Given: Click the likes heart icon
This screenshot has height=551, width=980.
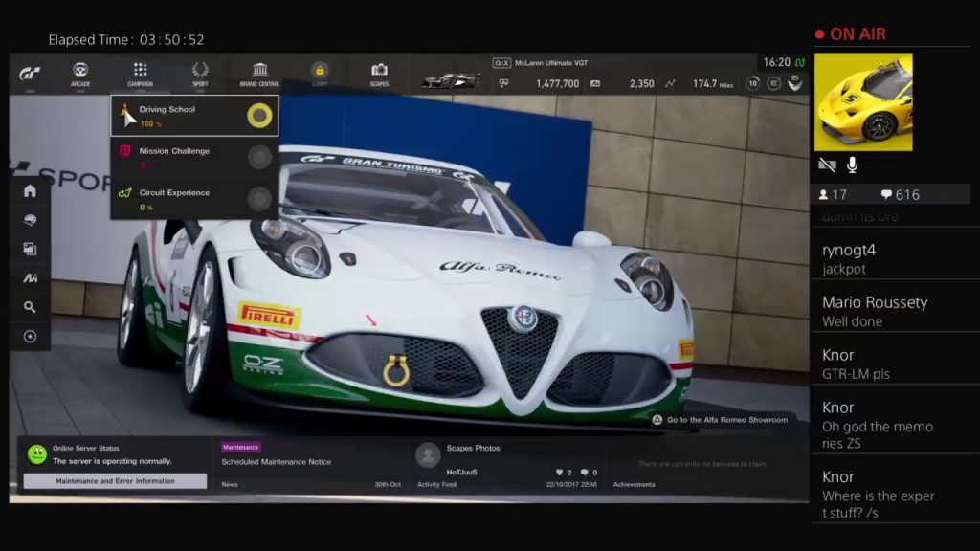Looking at the screenshot, I should (x=559, y=473).
